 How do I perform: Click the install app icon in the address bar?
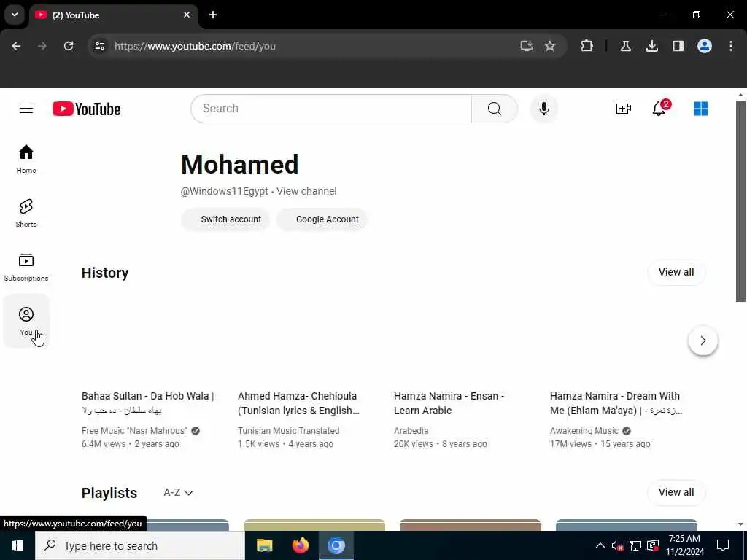point(526,46)
